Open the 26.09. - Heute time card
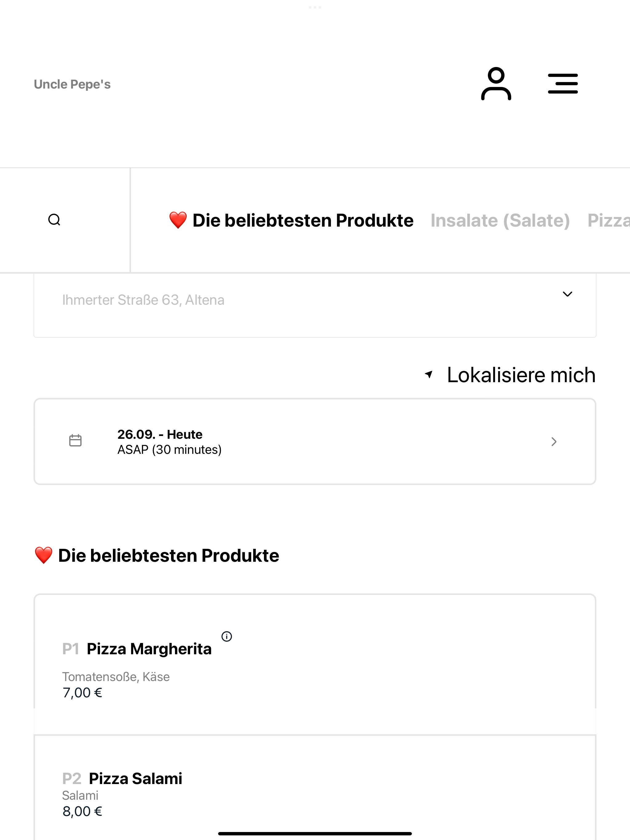Screen dimensions: 630x840 [x=315, y=442]
